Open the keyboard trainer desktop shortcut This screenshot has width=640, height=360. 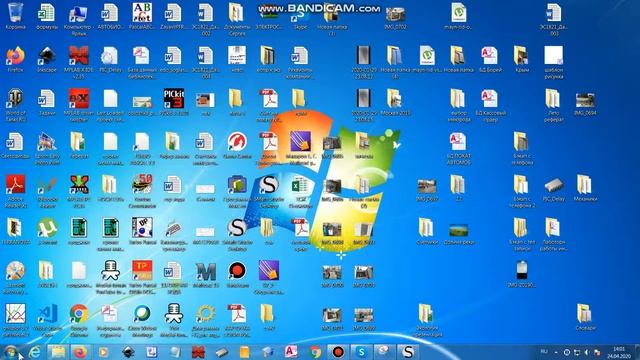(173, 229)
